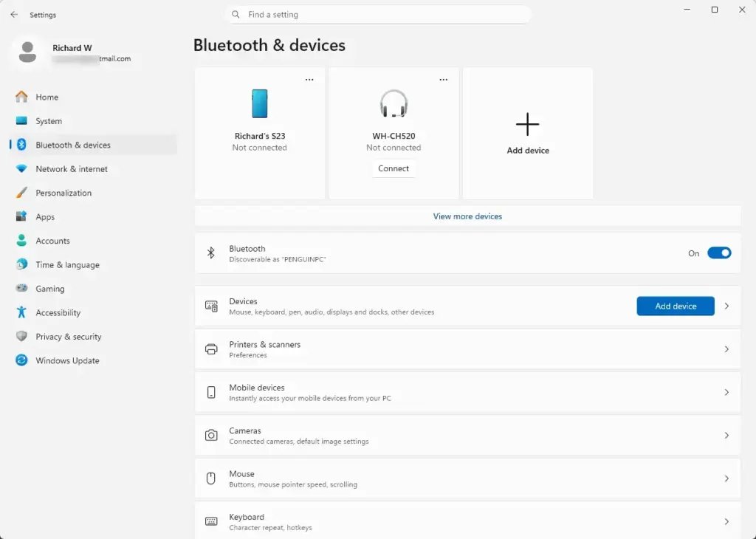The image size is (756, 539).
Task: Click 'Character repeat, hotkeys' text
Action: [270, 527]
